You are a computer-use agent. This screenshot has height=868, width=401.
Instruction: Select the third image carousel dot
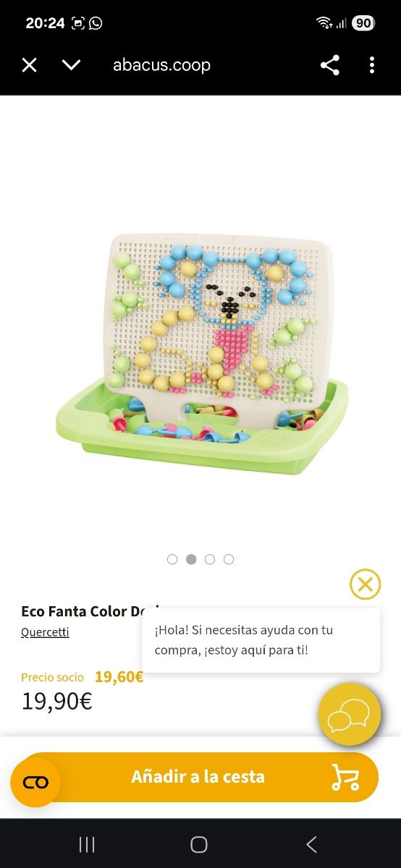tap(210, 559)
